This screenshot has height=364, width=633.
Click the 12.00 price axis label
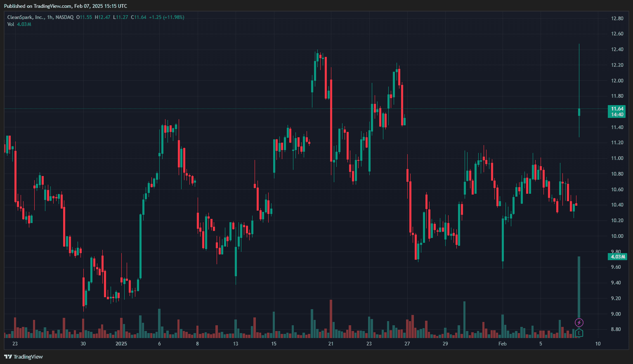(x=617, y=81)
